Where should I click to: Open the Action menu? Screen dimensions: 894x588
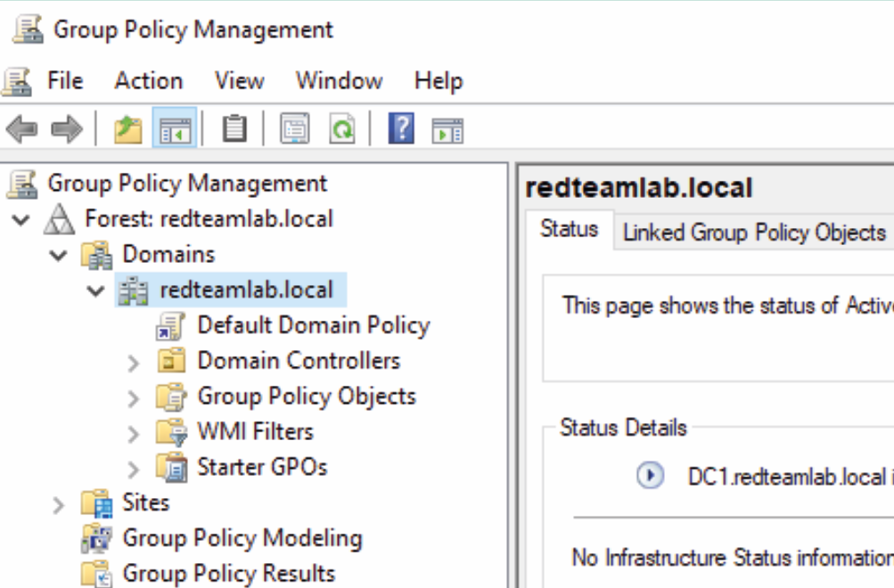pos(149,81)
